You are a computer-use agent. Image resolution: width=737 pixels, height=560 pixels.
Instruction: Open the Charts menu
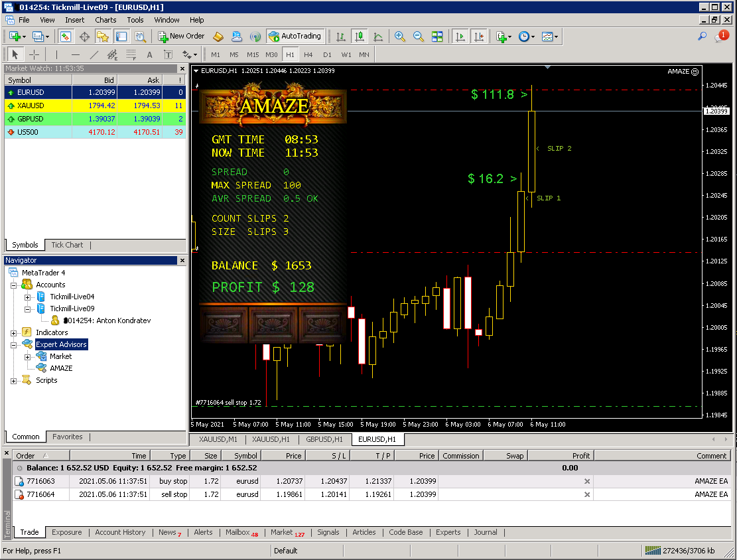pyautogui.click(x=105, y=20)
